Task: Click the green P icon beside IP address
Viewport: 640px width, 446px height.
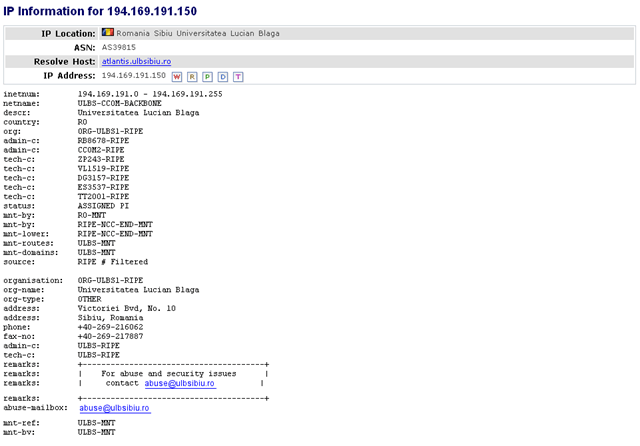Action: pyautogui.click(x=207, y=76)
